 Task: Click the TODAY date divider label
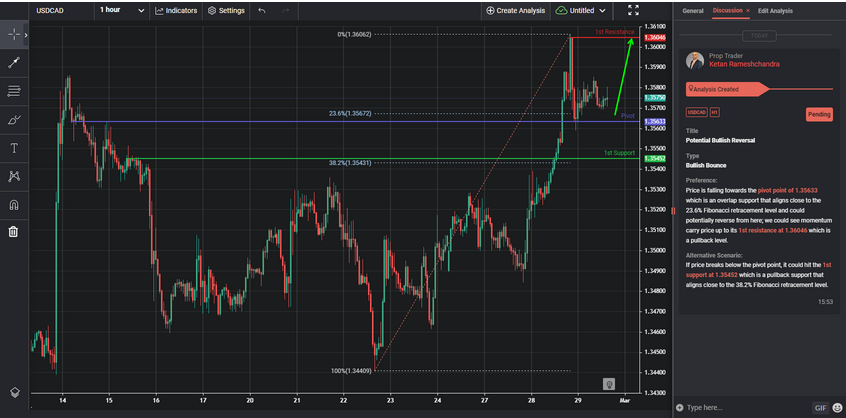tap(759, 36)
